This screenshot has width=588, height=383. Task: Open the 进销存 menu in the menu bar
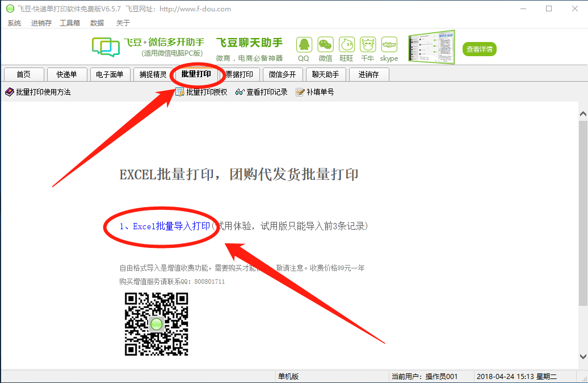(41, 23)
